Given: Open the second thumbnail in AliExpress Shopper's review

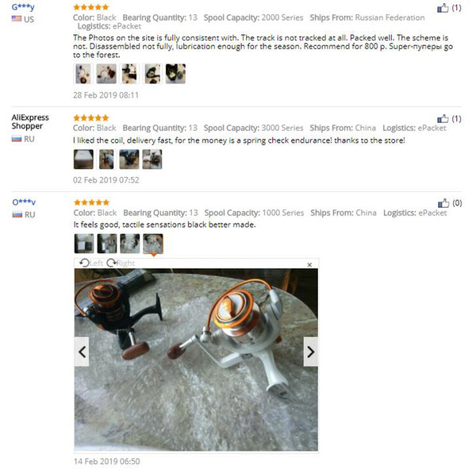Looking at the screenshot, I should click(106, 159).
